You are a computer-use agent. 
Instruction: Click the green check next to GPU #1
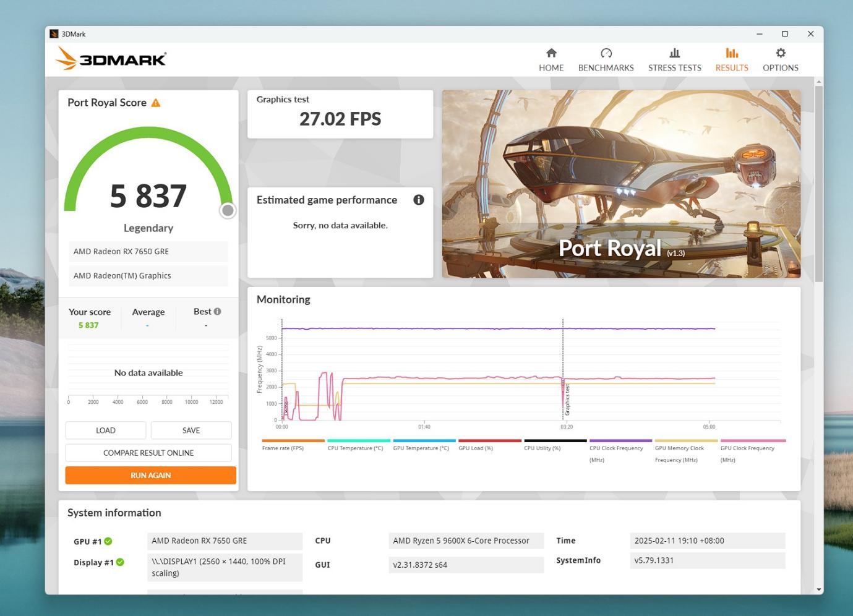click(108, 541)
